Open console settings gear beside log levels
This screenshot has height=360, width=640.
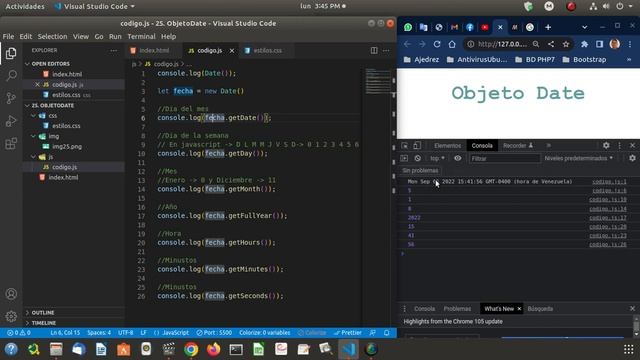point(632,158)
